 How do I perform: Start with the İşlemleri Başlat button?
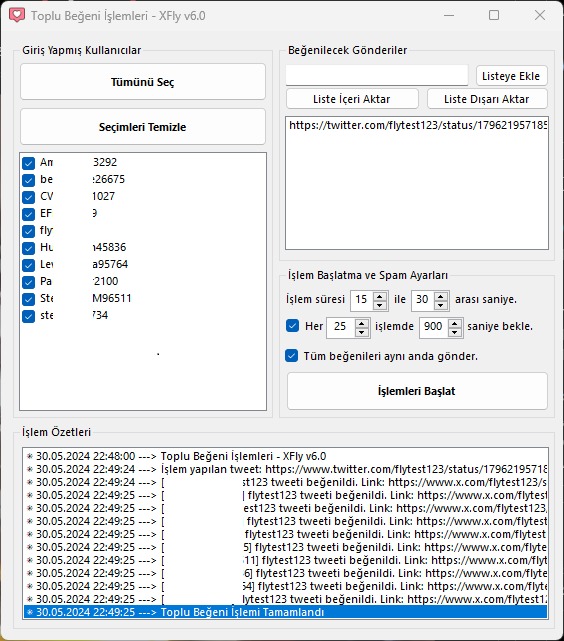click(417, 391)
